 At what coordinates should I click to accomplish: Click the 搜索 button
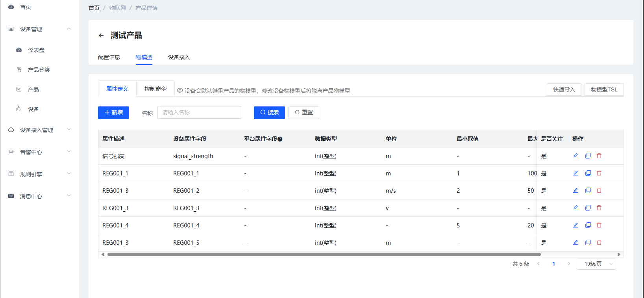tap(269, 112)
